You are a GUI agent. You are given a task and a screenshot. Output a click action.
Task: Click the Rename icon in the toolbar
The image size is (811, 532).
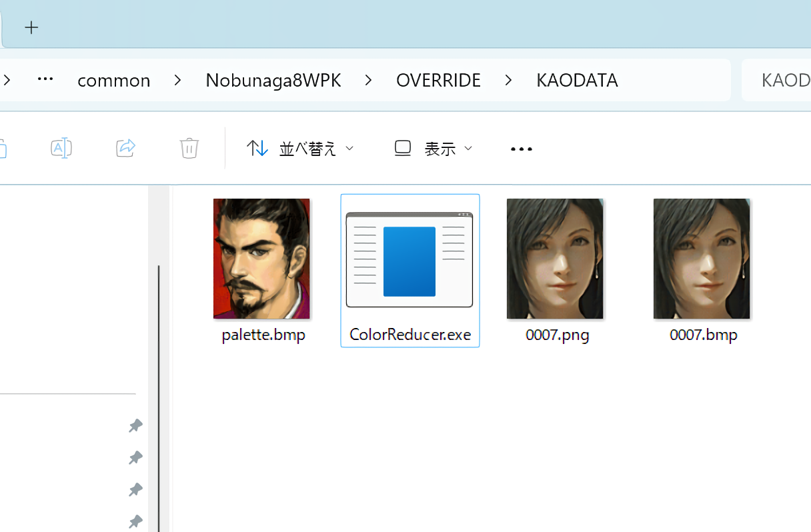click(61, 148)
